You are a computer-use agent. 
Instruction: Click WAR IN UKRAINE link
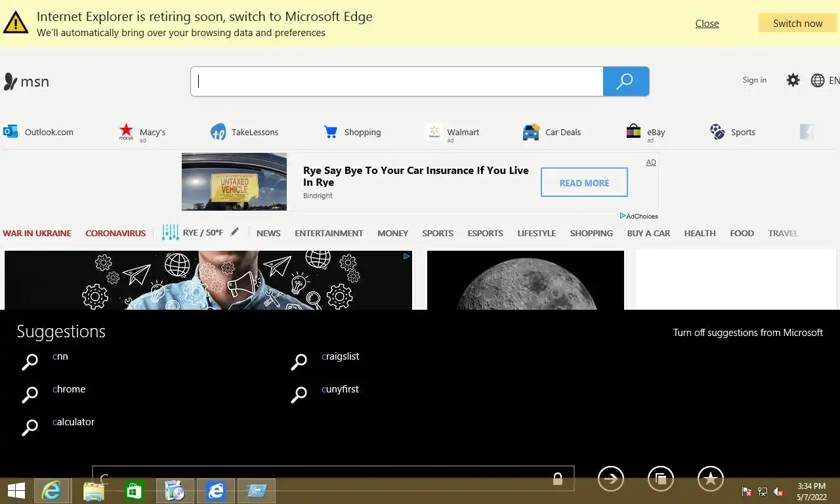pos(37,233)
